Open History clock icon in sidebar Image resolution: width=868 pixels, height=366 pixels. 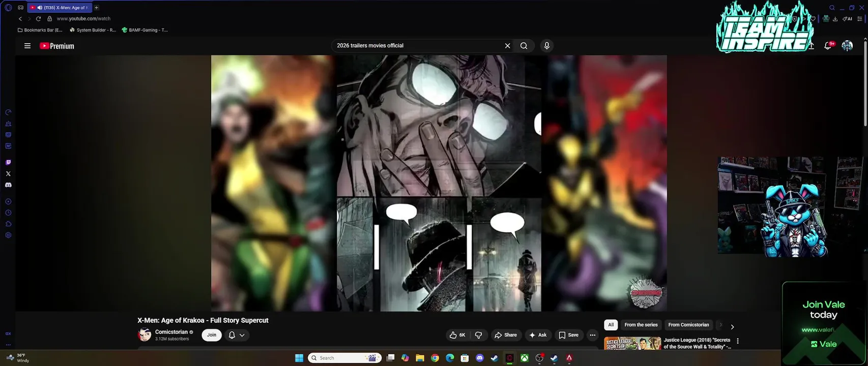pos(8,213)
